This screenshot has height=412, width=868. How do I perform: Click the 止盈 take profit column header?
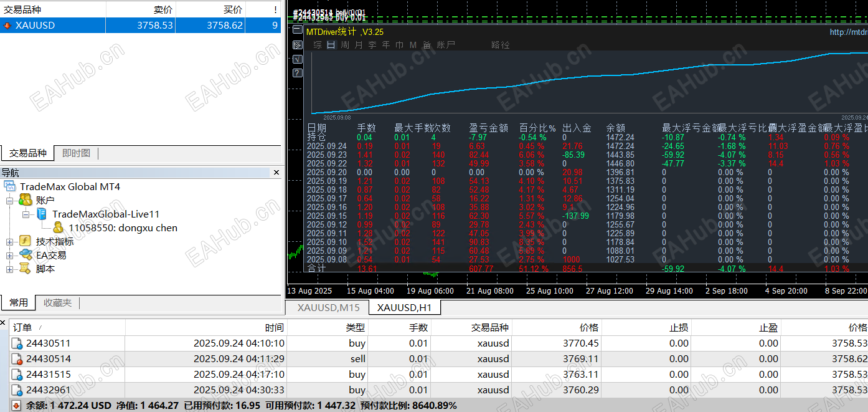click(x=768, y=327)
